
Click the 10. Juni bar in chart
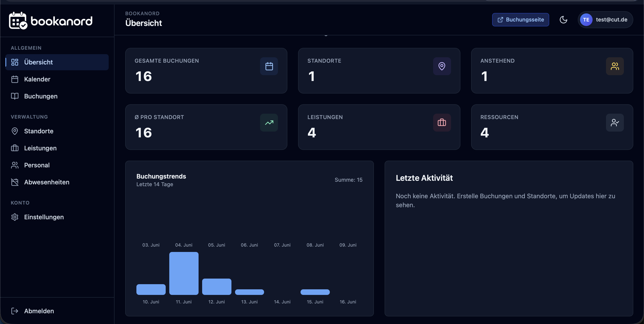pyautogui.click(x=151, y=290)
